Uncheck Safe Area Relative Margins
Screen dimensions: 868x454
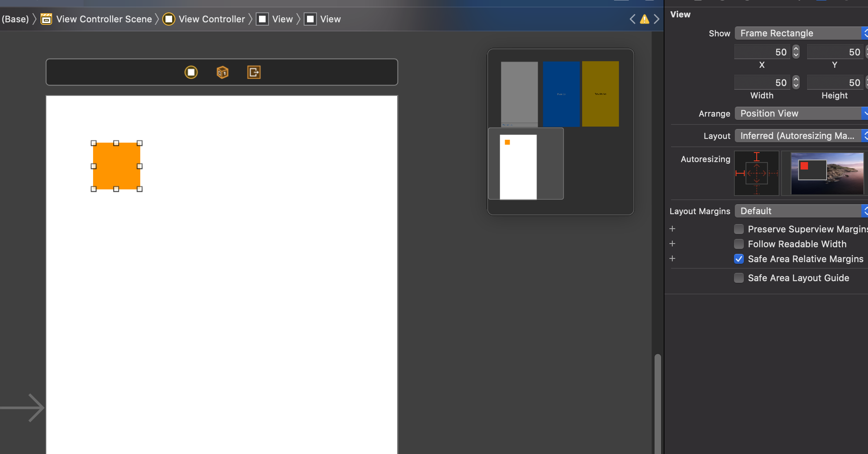[739, 259]
